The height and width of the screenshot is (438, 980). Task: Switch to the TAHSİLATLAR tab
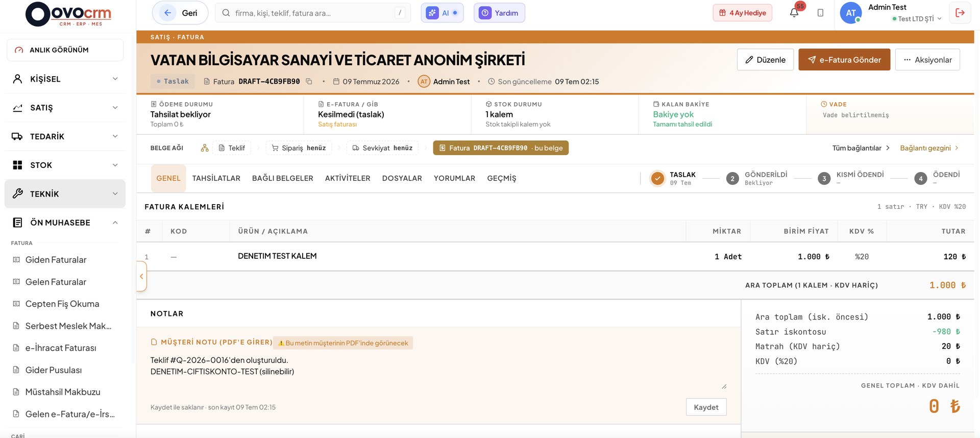coord(216,178)
